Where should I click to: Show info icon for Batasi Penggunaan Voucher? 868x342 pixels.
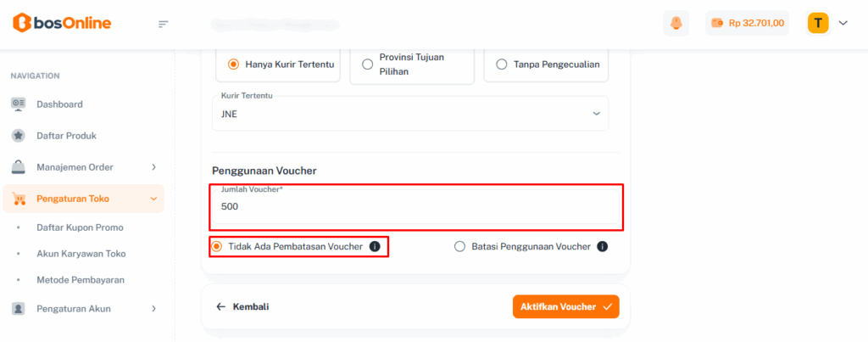click(x=602, y=247)
